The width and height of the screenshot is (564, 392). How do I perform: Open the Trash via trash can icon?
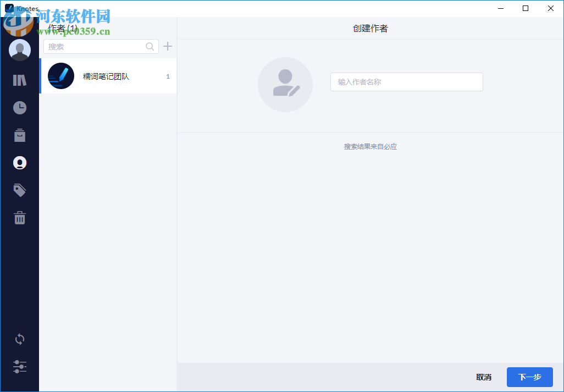(19, 217)
